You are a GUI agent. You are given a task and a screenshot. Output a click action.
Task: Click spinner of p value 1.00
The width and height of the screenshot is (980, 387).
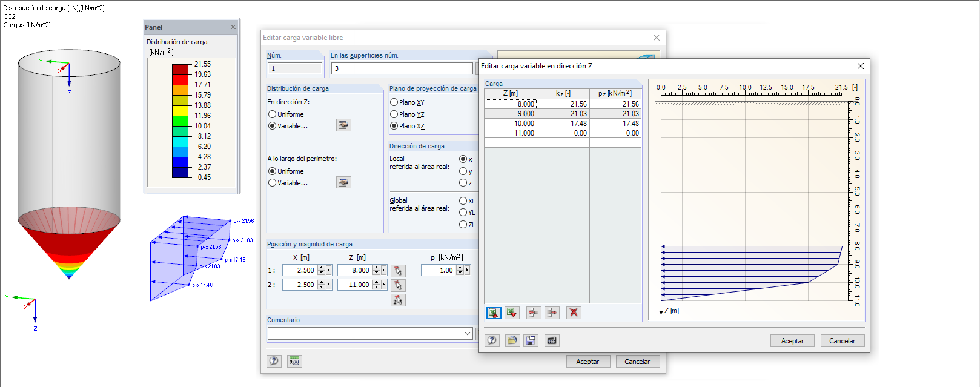pyautogui.click(x=460, y=270)
